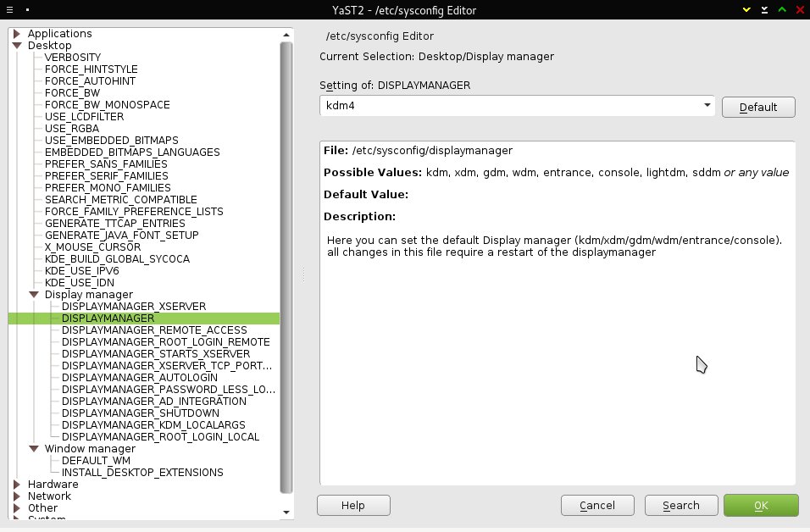
Task: Select DISPLAYMANAGER_AUTOLOGIN entry
Action: tap(140, 378)
